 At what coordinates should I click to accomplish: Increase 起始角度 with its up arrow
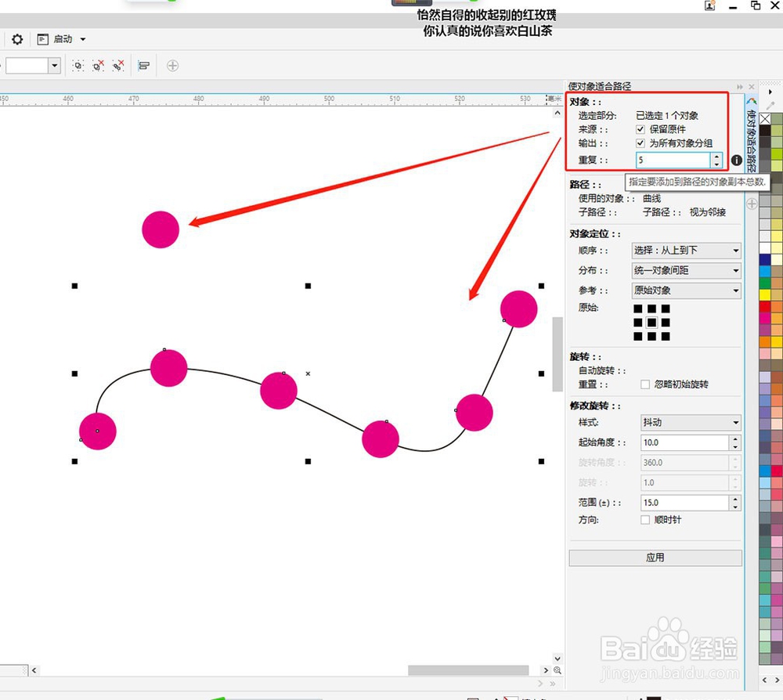(x=735, y=439)
